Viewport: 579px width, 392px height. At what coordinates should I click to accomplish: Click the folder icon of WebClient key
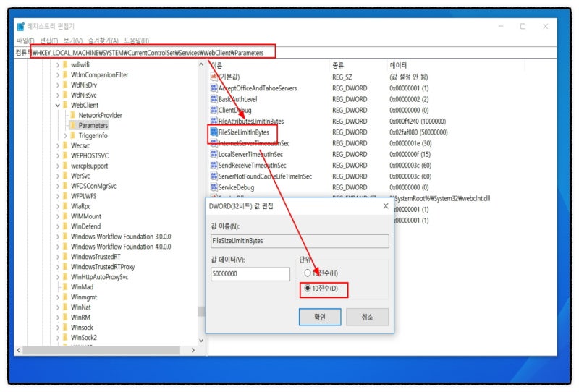(x=65, y=105)
